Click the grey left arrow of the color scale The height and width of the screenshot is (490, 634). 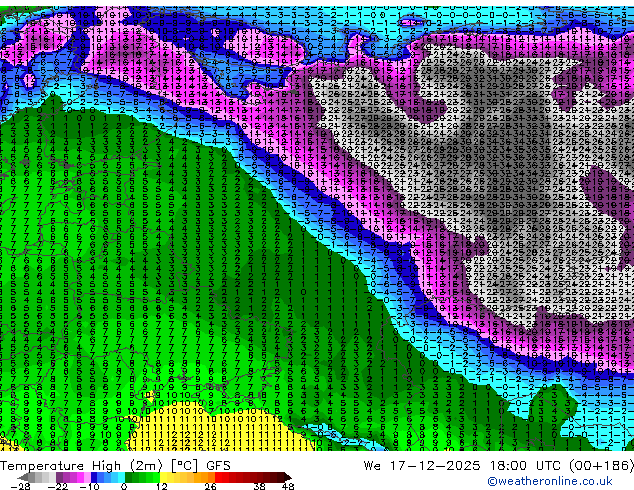23,477
